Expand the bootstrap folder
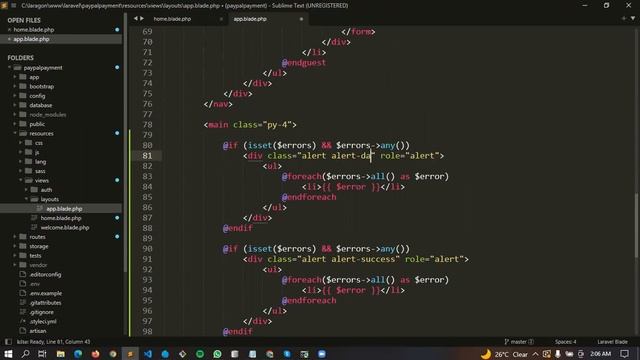The image size is (640, 360). tap(15, 87)
